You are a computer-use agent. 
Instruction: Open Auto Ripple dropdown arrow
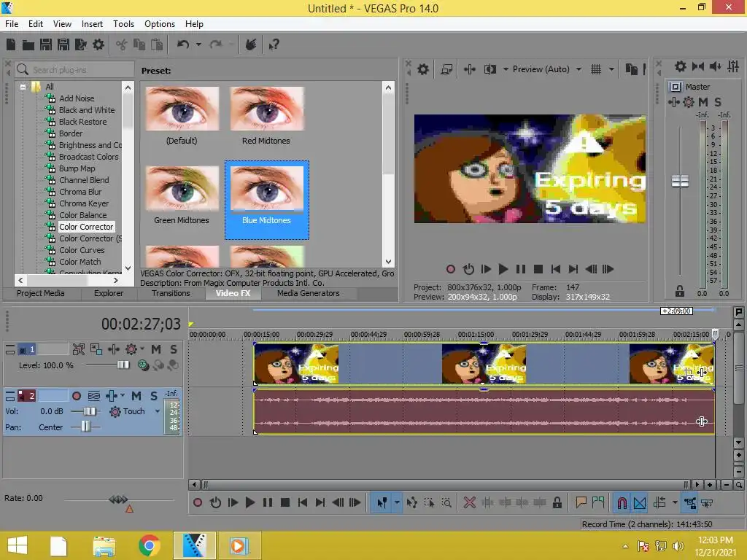pos(675,503)
